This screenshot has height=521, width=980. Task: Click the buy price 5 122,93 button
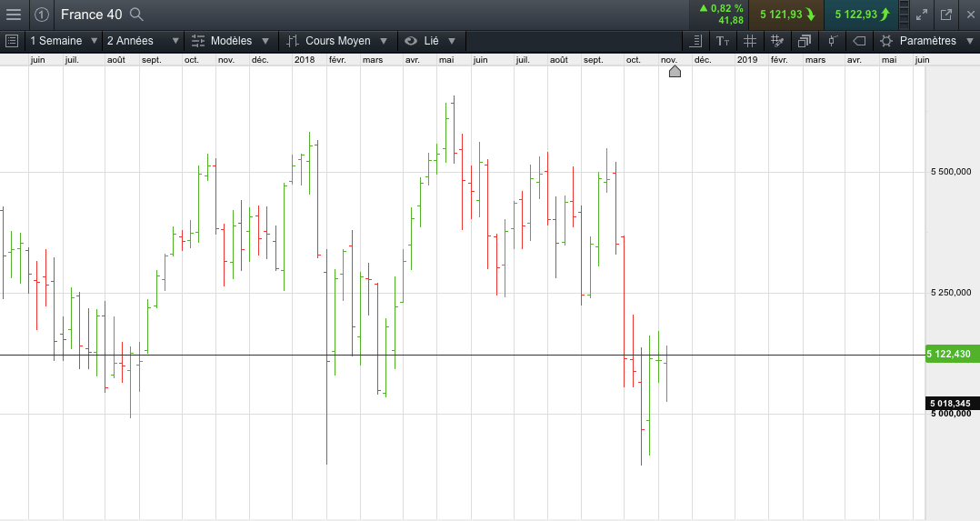(861, 15)
